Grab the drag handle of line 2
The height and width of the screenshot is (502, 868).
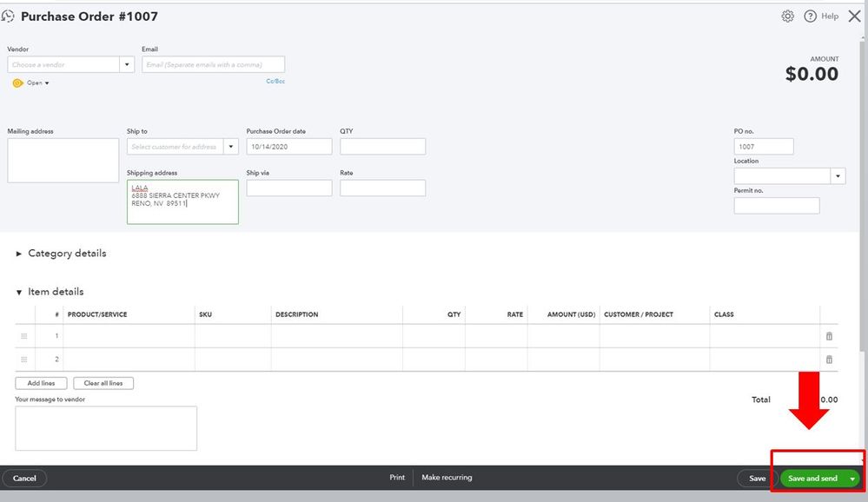click(x=23, y=360)
